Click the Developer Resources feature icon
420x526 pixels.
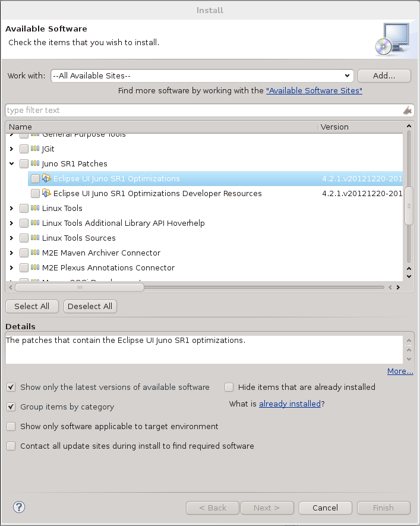(46, 193)
